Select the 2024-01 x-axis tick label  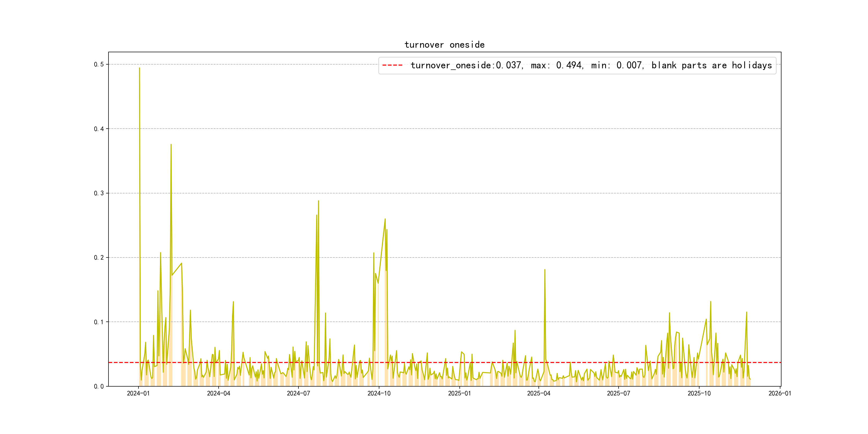coord(138,394)
